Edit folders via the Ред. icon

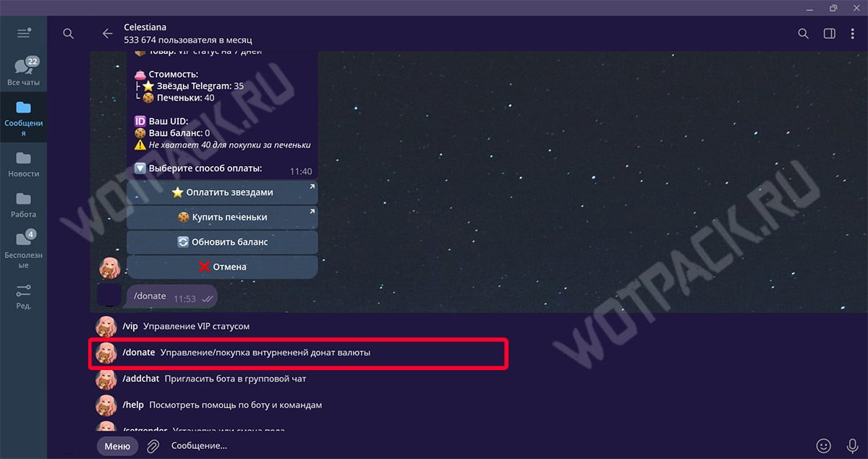pos(23,296)
